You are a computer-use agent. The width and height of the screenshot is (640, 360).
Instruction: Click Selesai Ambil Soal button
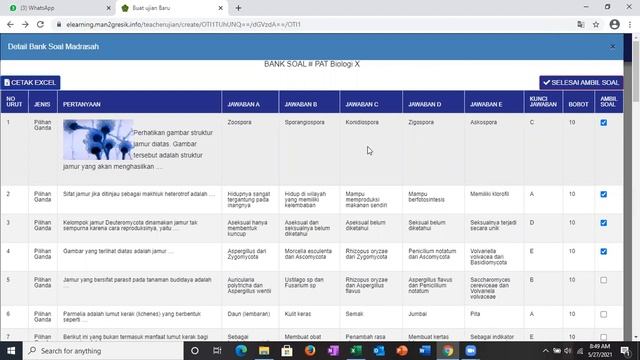581,82
